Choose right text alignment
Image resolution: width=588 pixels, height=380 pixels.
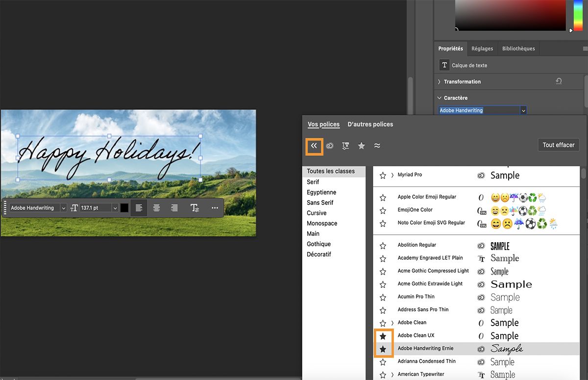point(174,207)
